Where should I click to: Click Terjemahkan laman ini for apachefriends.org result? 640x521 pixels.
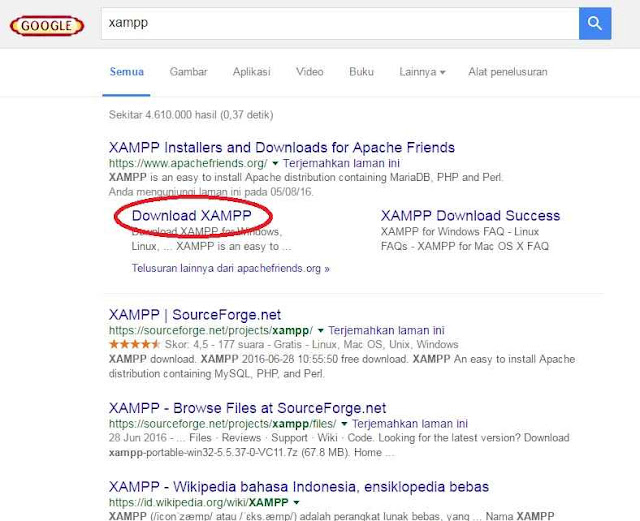point(341,163)
